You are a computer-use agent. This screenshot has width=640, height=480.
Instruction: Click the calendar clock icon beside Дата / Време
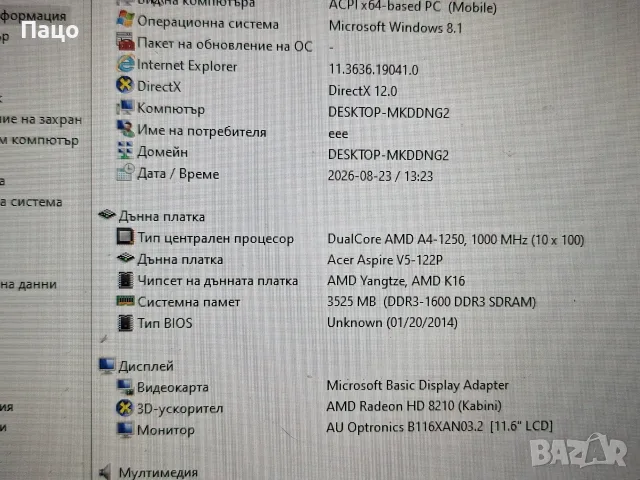click(x=125, y=172)
